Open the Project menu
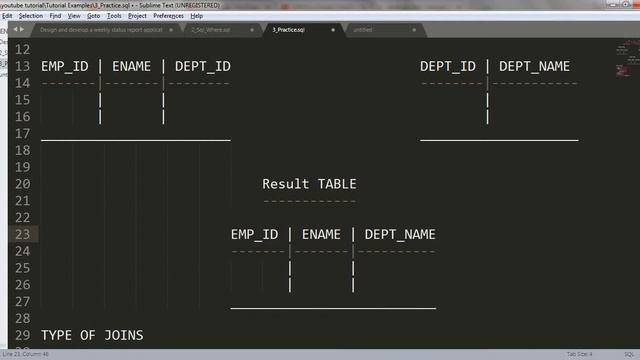The height and width of the screenshot is (360, 640). coord(137,16)
